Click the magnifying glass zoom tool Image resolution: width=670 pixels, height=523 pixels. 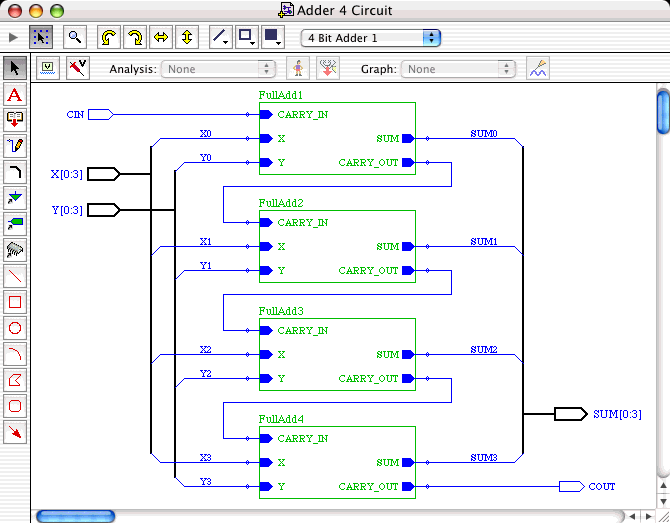(74, 38)
